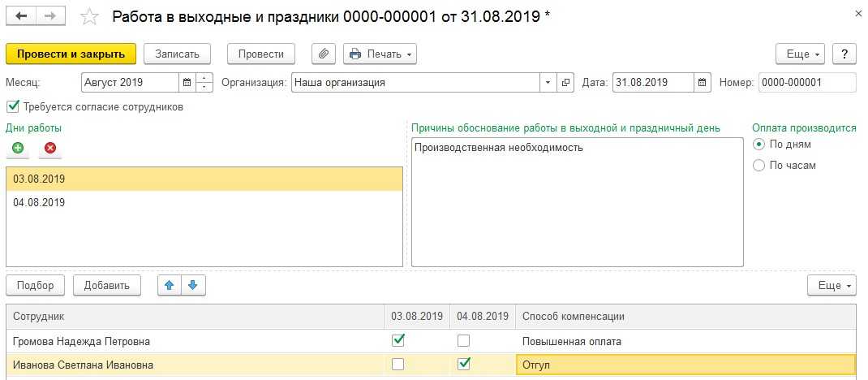The height and width of the screenshot is (380, 868).
Task: Click the Подбор button
Action: click(x=35, y=285)
